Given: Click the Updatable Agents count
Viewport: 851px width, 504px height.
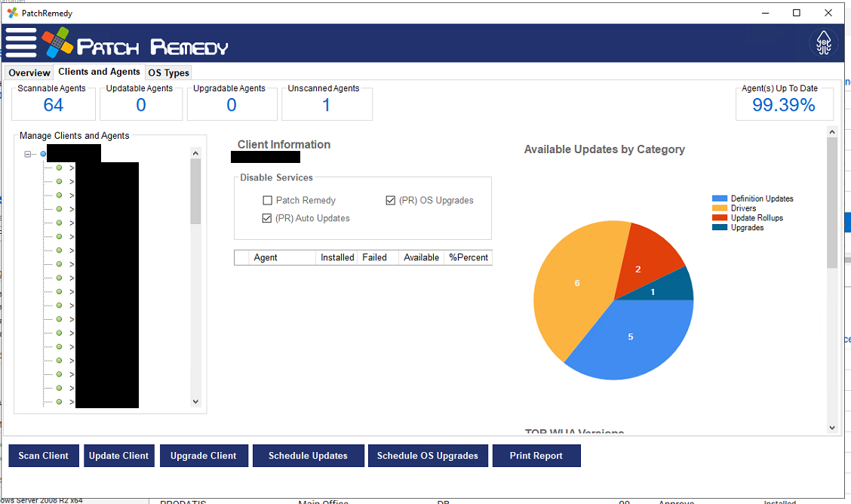Looking at the screenshot, I should click(x=141, y=105).
